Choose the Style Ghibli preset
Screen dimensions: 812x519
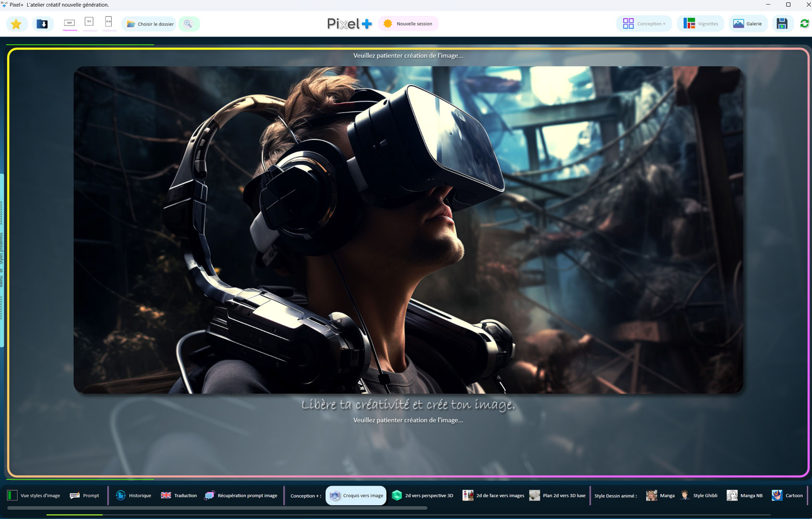pos(699,495)
